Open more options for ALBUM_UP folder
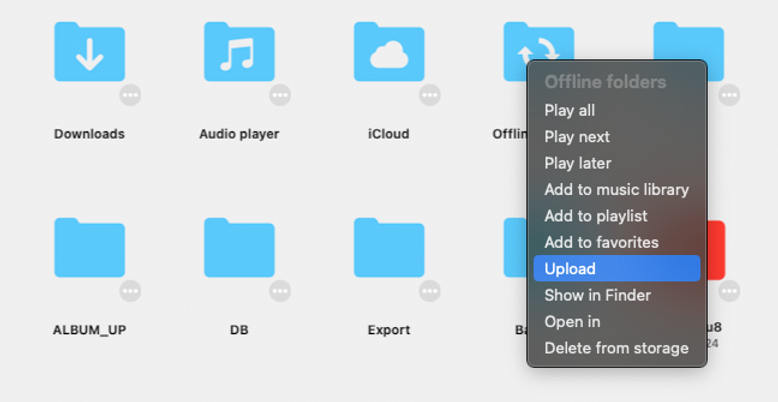The image size is (778, 402). pyautogui.click(x=130, y=291)
